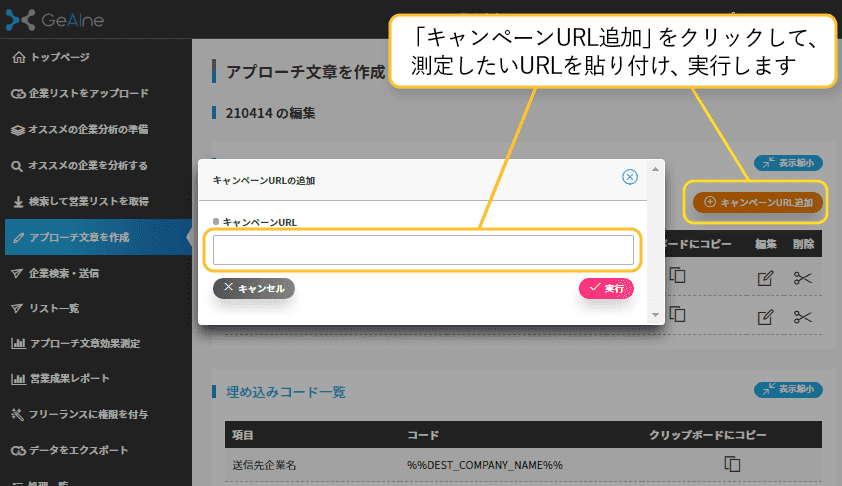Click chart icon beside 営業成果レポート
This screenshot has width=842, height=486.
pos(18,379)
